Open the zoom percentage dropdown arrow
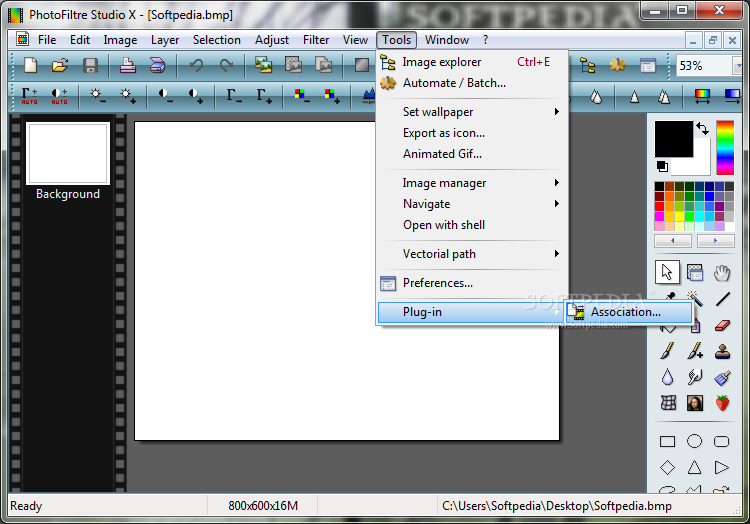This screenshot has height=524, width=750. click(x=737, y=66)
